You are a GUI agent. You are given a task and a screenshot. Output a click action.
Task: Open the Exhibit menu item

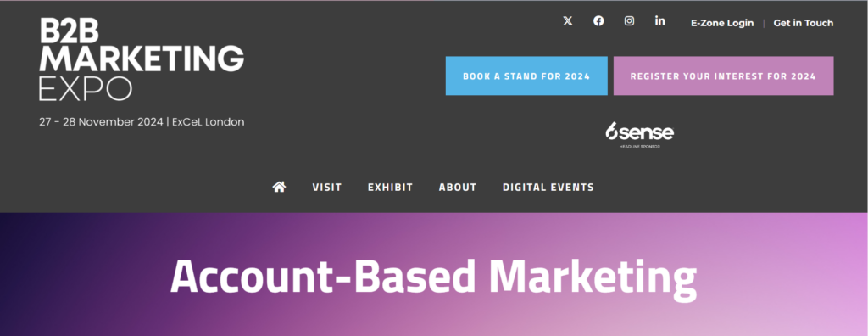[x=390, y=188]
